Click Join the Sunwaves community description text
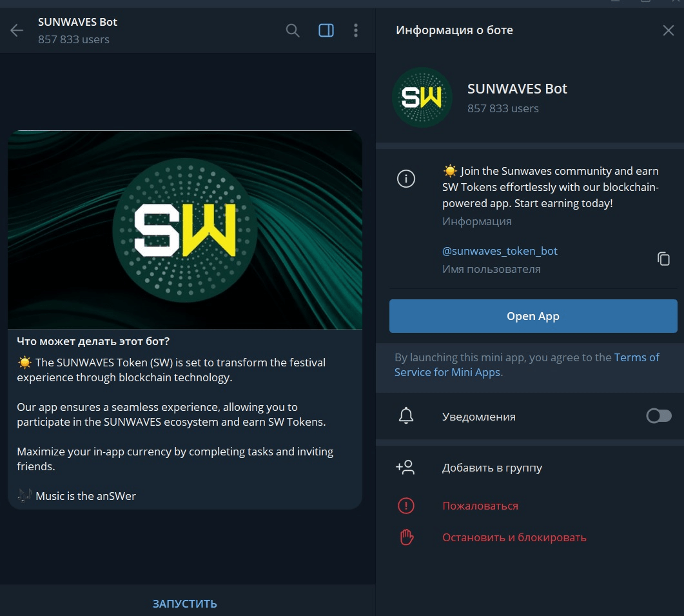 (551, 187)
